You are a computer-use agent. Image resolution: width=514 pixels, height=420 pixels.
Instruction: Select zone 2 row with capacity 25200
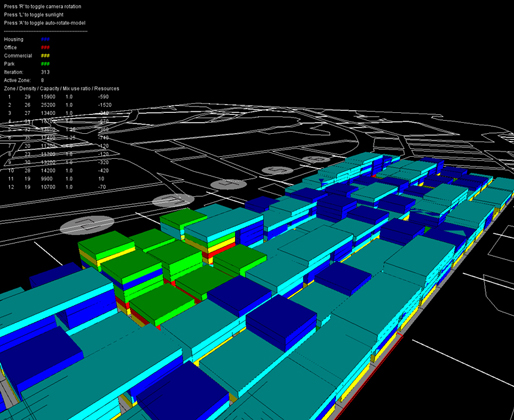point(59,105)
